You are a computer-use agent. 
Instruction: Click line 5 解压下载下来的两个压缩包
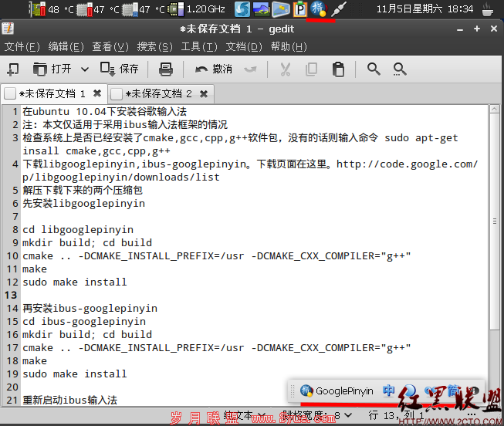83,190
